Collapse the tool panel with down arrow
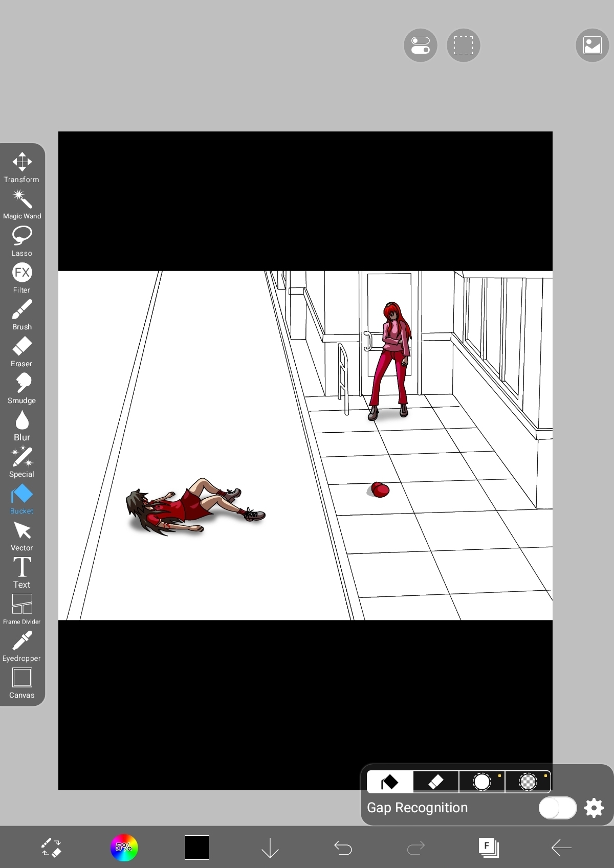 [270, 848]
